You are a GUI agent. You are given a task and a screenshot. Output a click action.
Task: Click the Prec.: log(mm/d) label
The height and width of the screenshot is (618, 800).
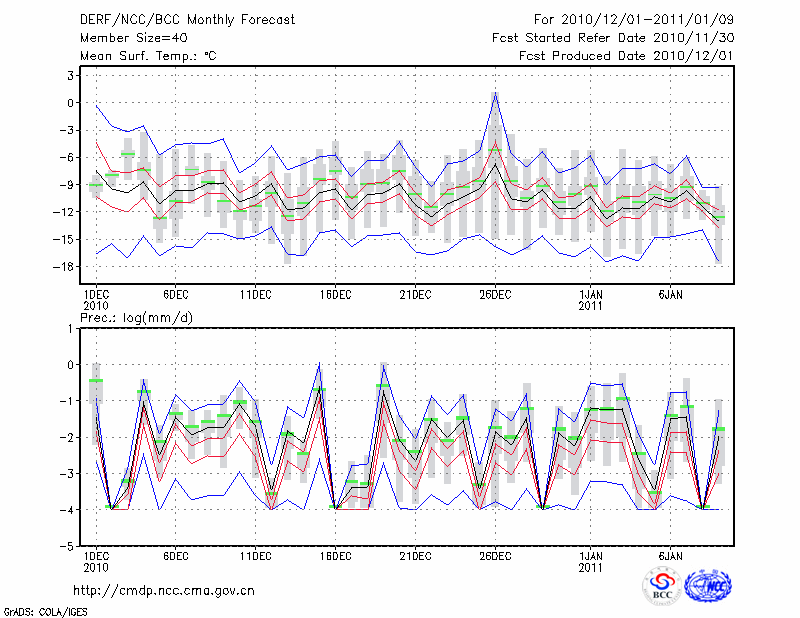[136, 318]
